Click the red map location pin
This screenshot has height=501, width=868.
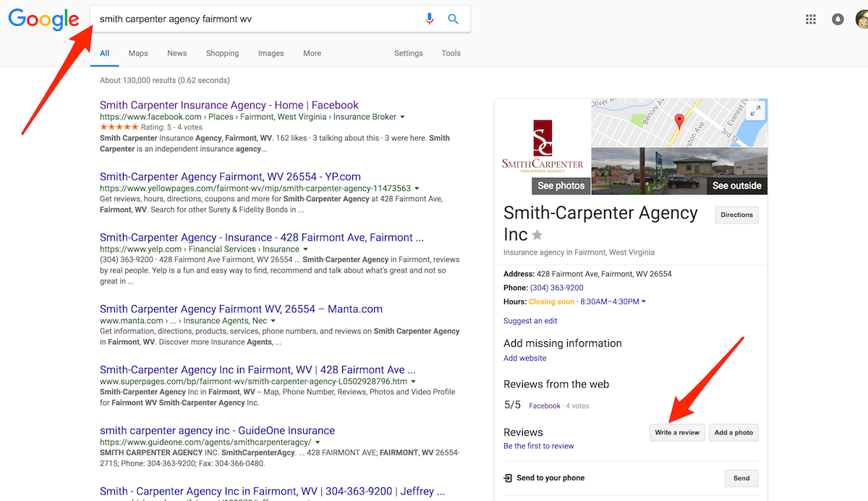pos(678,121)
